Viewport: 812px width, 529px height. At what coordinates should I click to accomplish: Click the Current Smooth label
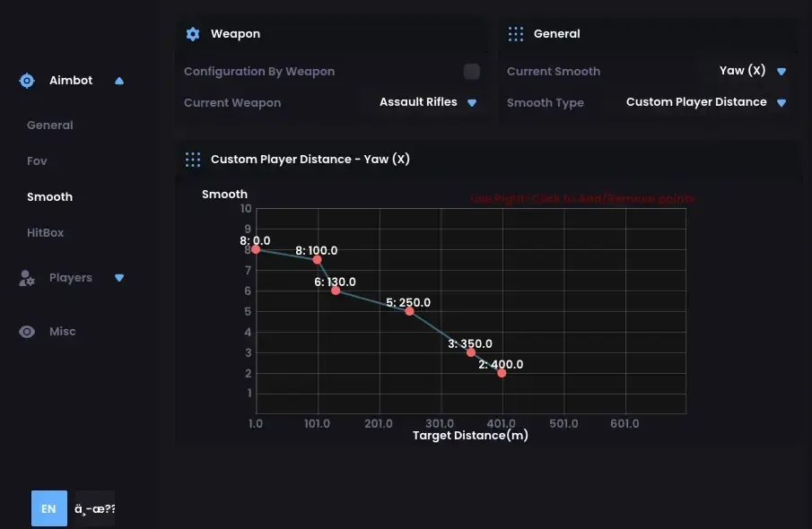click(x=554, y=72)
